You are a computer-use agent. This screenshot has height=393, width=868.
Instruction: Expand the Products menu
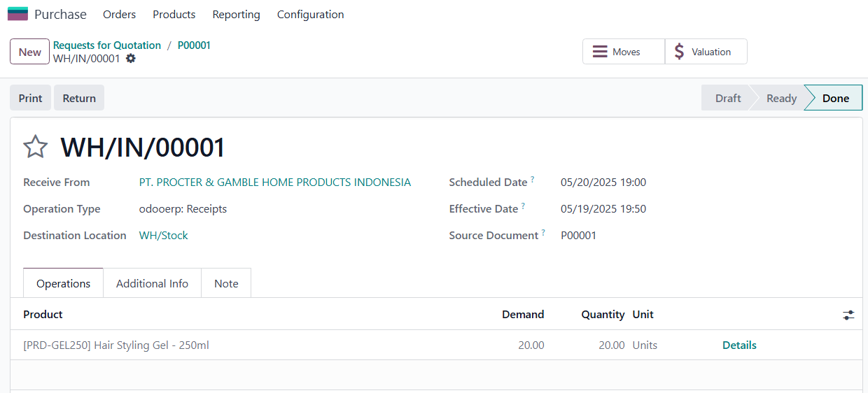coord(174,14)
